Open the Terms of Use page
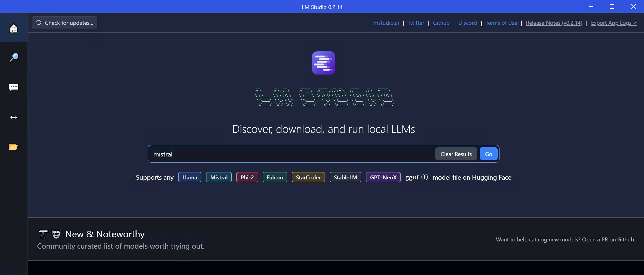This screenshot has height=275, width=644. (501, 23)
